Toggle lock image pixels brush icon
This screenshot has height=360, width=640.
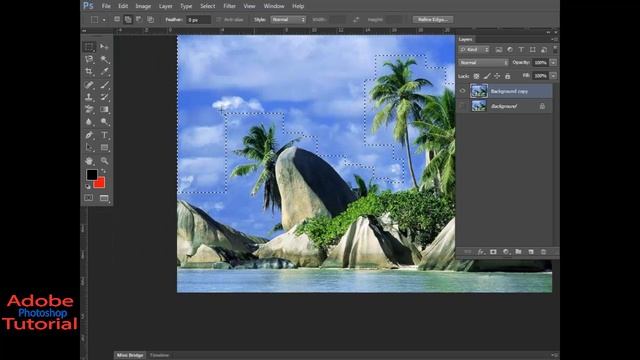tap(487, 76)
